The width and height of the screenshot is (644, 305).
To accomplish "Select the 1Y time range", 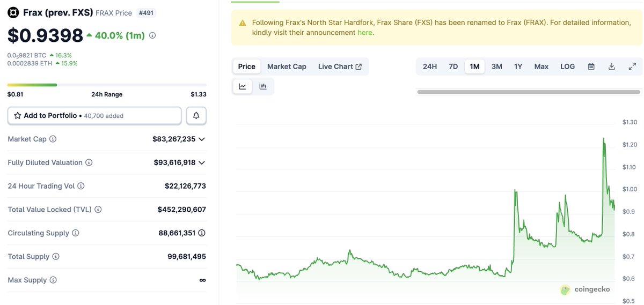I will [518, 66].
